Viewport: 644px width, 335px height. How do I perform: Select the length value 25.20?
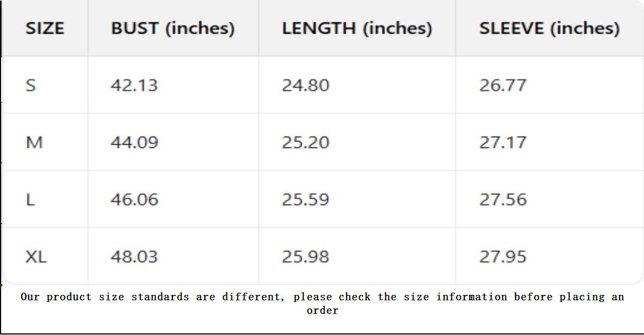click(305, 143)
